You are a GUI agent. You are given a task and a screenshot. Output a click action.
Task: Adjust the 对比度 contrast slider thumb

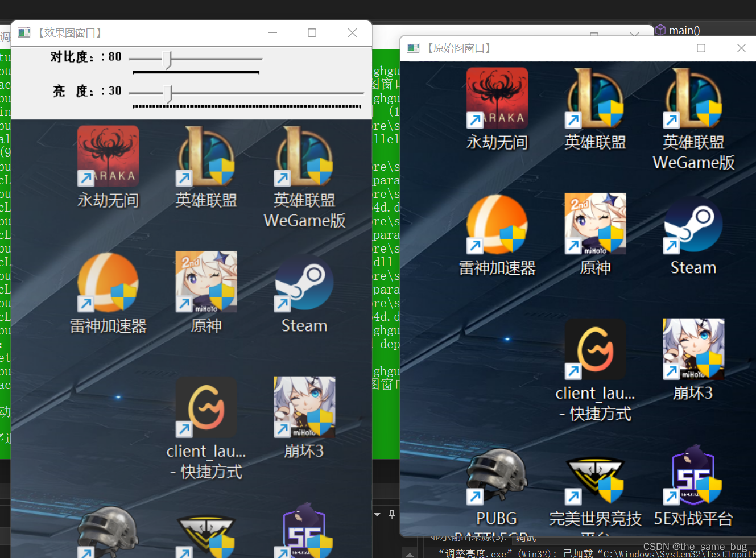coord(167,59)
